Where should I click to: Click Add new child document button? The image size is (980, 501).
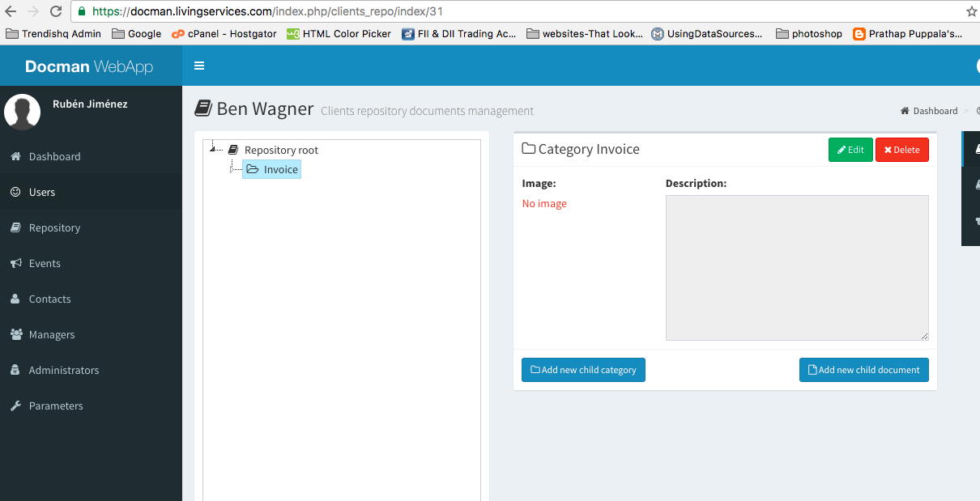(x=863, y=370)
